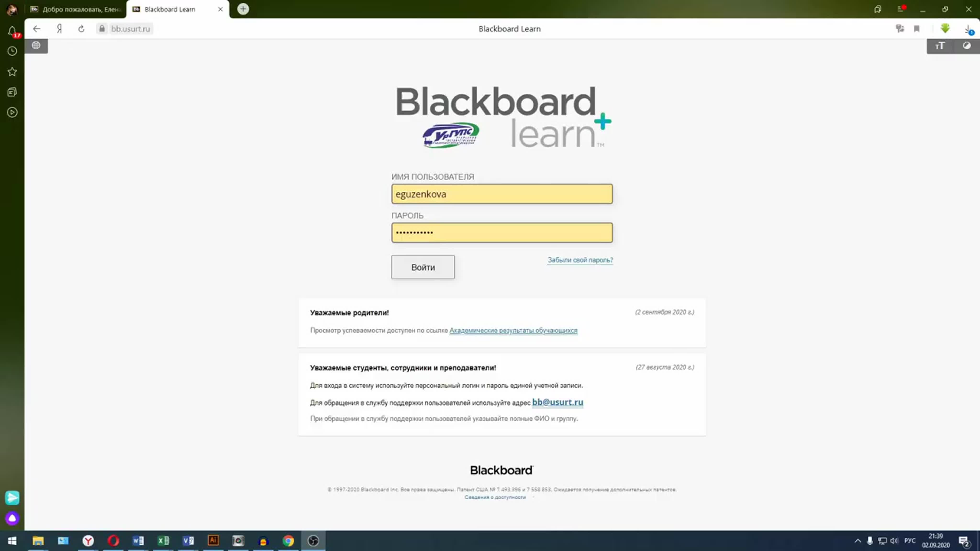
Task: Click address bar bb.usurt.ru
Action: (130, 28)
